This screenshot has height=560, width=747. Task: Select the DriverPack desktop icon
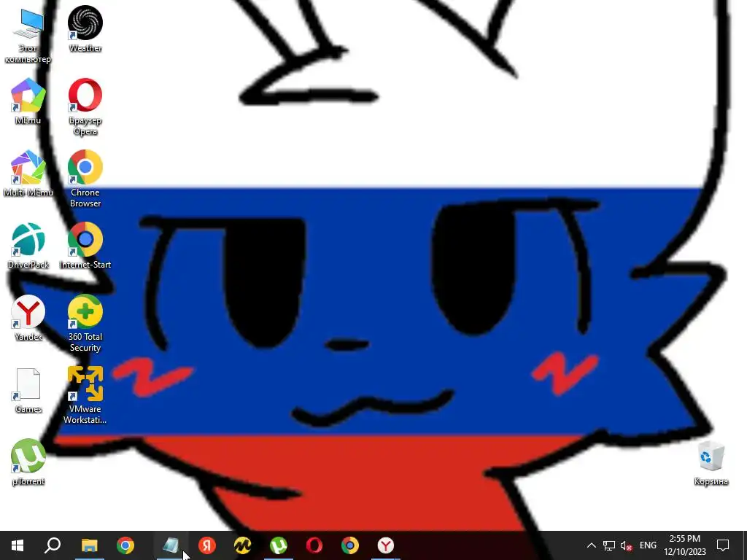click(28, 246)
